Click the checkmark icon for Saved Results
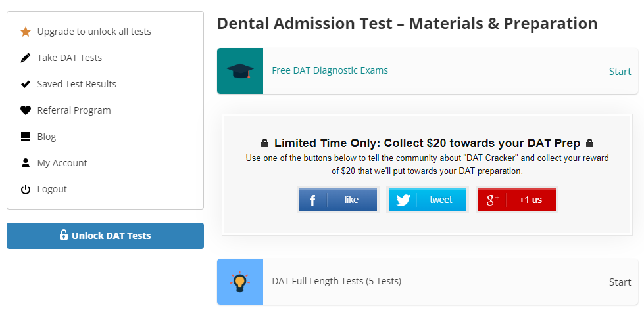 [x=26, y=84]
